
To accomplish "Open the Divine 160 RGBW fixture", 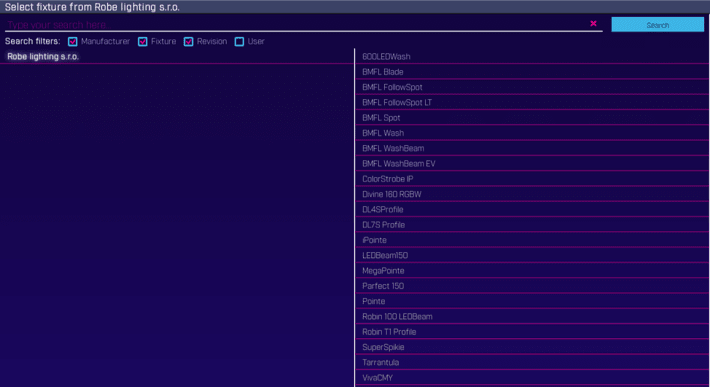I will click(532, 194).
